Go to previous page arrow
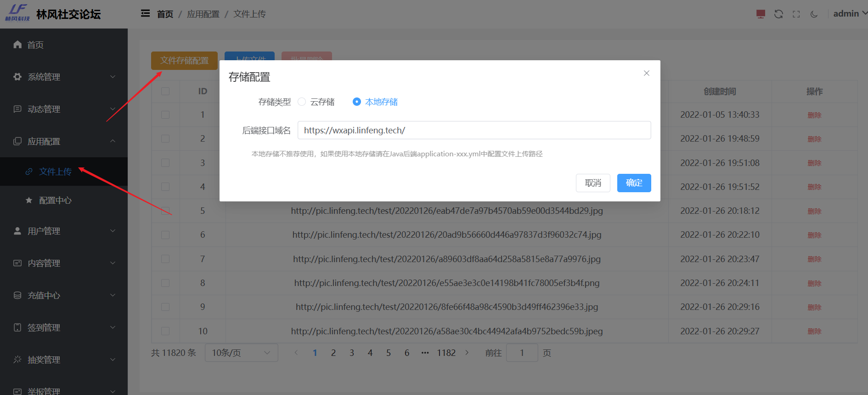The width and height of the screenshot is (868, 395). tap(296, 353)
